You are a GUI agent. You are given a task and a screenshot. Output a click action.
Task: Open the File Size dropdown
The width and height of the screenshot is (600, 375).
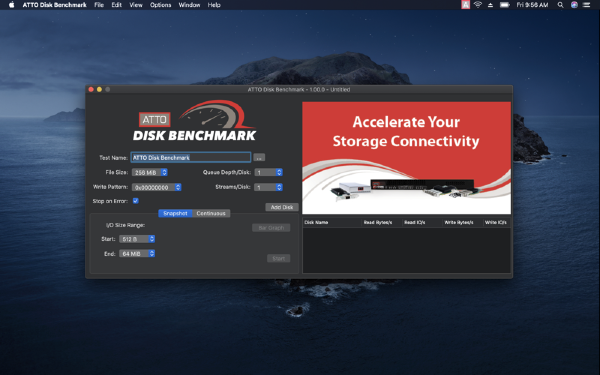[150, 173]
